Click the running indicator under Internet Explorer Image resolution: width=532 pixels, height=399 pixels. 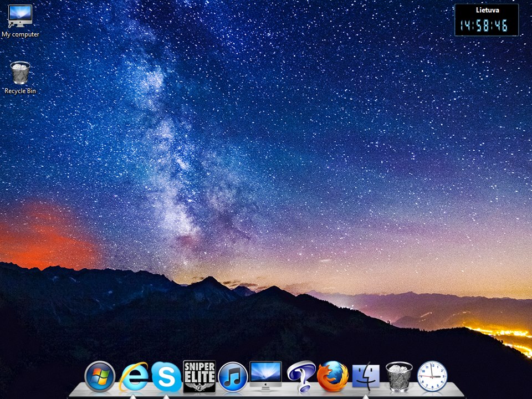(133, 397)
